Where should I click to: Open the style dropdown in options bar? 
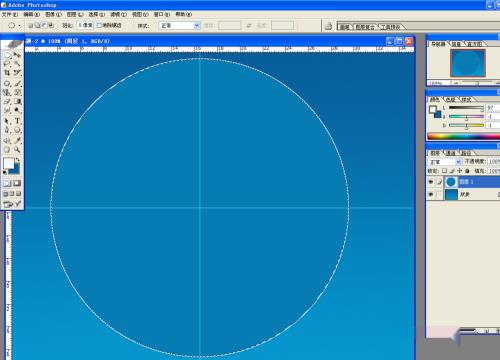pos(180,25)
